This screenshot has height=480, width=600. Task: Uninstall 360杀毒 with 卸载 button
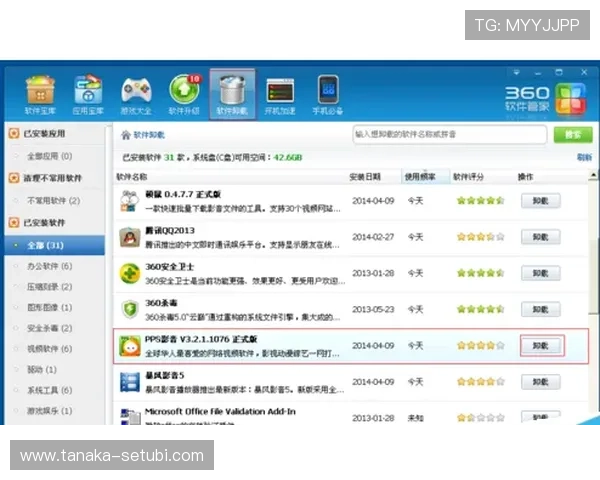tap(541, 309)
